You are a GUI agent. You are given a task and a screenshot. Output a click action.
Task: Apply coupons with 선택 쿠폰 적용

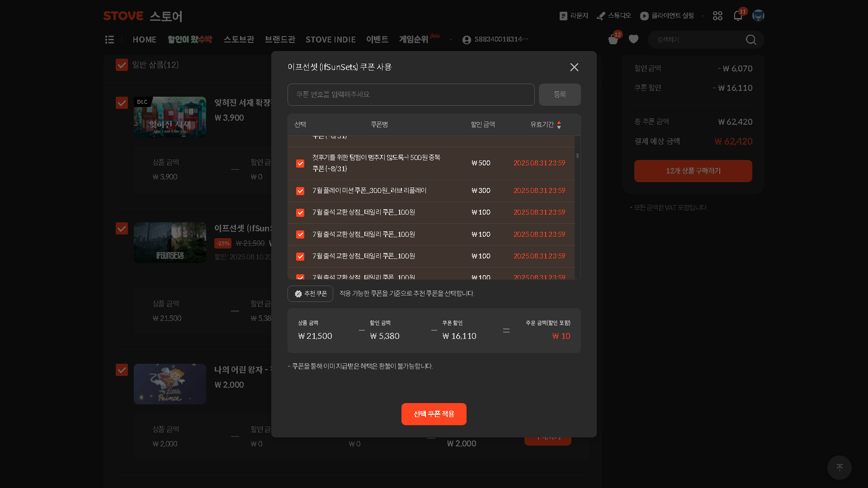point(434,414)
